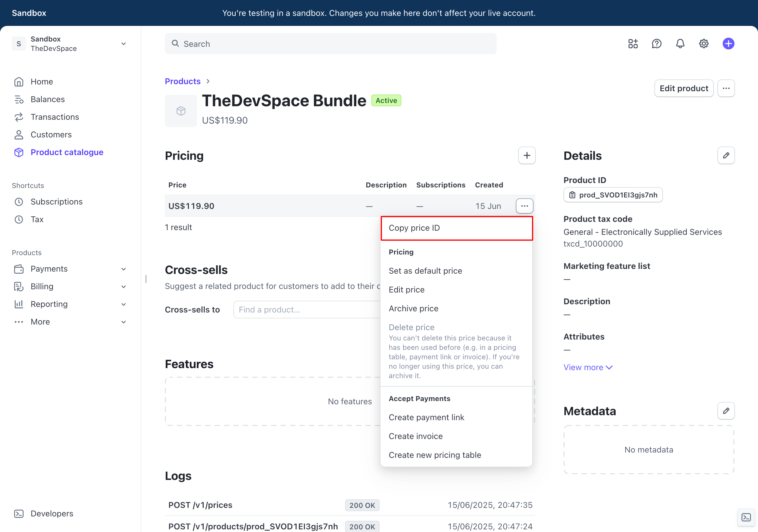Add a new price with the plus button
The image size is (758, 532).
click(527, 156)
